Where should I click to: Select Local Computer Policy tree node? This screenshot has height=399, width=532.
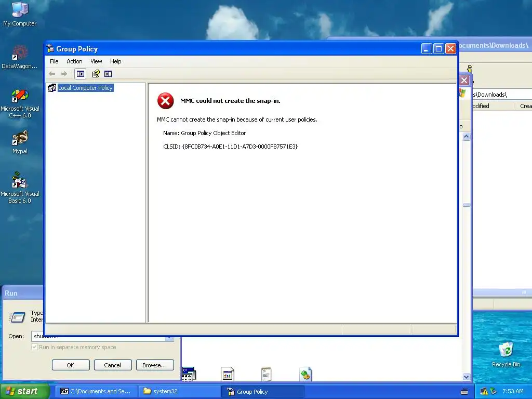85,88
